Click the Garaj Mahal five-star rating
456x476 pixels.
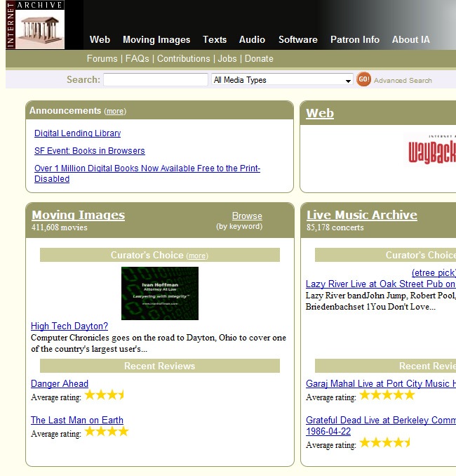(387, 395)
